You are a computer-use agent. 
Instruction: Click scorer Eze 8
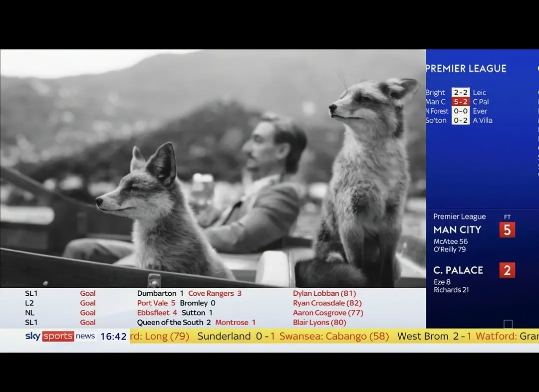tap(442, 282)
